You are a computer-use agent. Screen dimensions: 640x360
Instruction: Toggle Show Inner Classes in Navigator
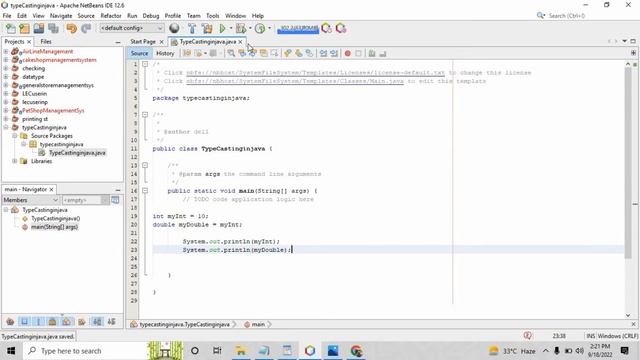(x=67, y=322)
